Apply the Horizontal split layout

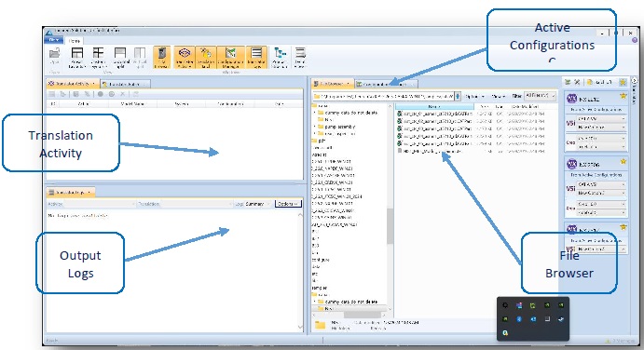pyautogui.click(x=120, y=58)
